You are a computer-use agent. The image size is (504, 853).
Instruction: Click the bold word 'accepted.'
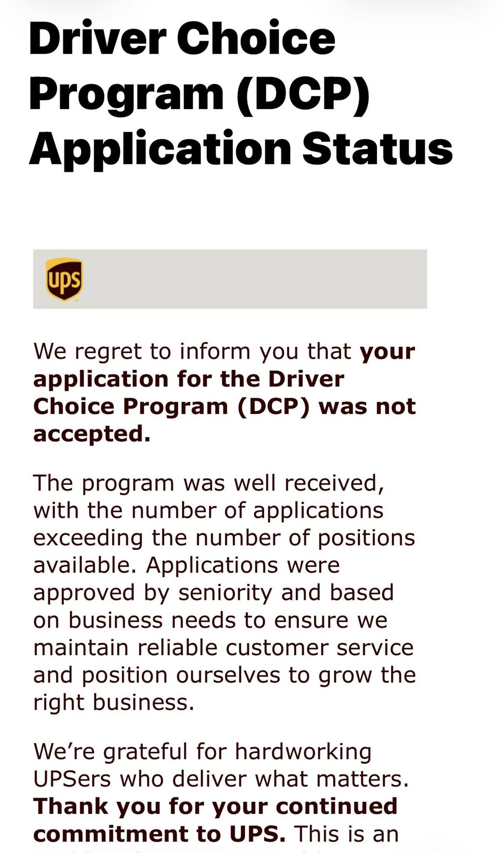pyautogui.click(x=92, y=434)
